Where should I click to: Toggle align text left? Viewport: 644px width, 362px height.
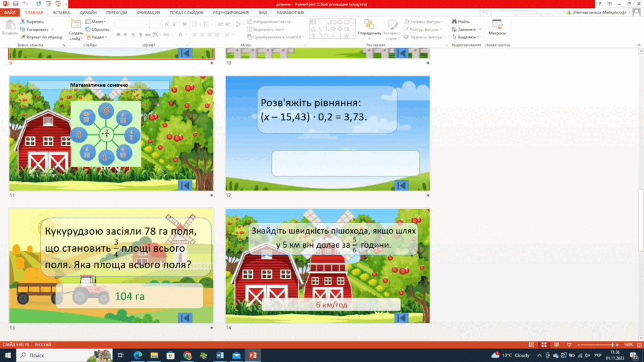pyautogui.click(x=195, y=35)
